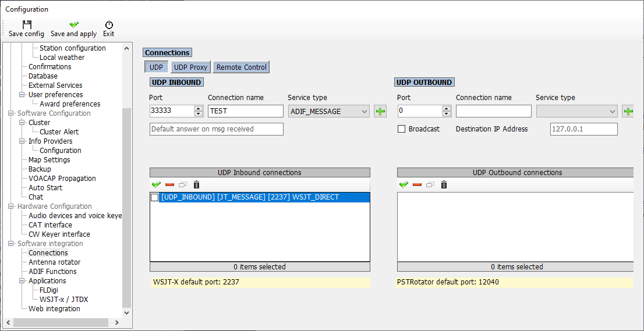Check the WSJT_DIRECT inbound connection checkbox

[x=155, y=197]
